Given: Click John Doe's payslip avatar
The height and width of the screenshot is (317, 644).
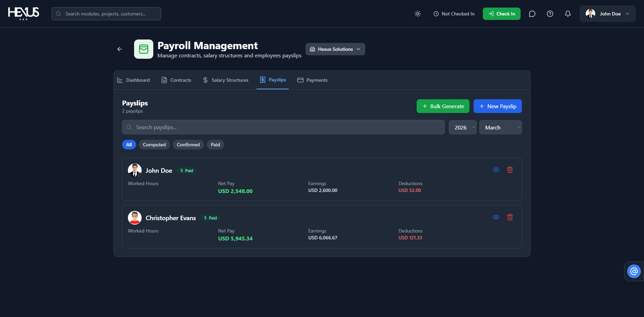Looking at the screenshot, I should [135, 170].
